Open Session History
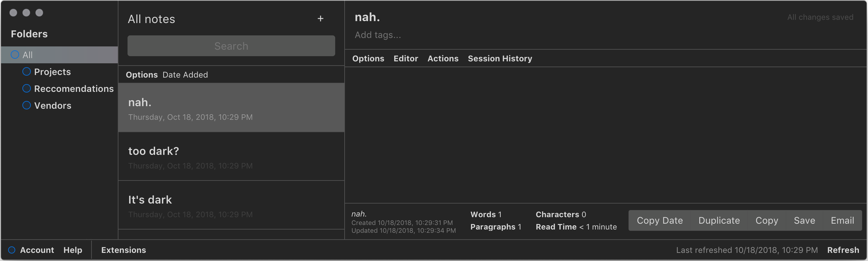The width and height of the screenshot is (868, 261). [x=500, y=59]
